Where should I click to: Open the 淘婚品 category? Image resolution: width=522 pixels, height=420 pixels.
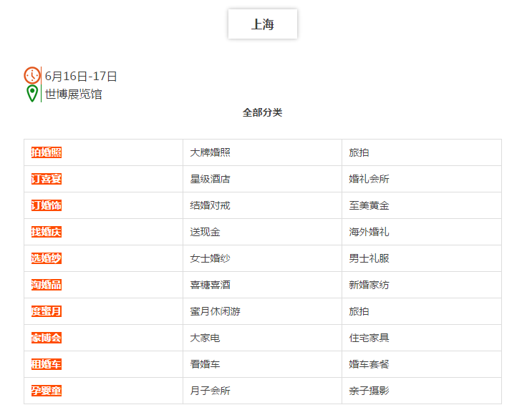47,285
